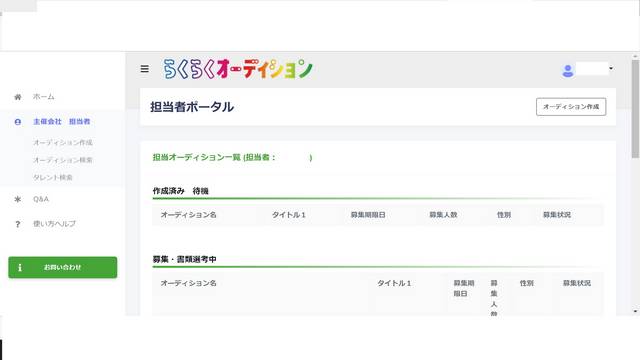Click the question mark help icon

click(18, 224)
